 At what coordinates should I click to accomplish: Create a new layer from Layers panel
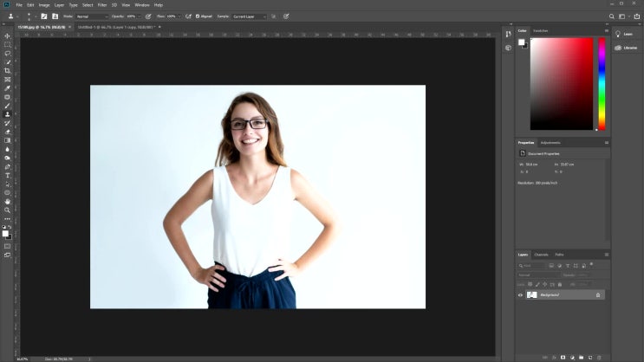[592, 356]
